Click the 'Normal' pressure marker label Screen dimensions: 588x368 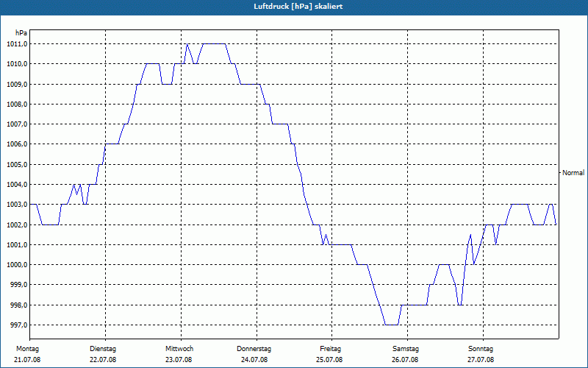(x=573, y=173)
